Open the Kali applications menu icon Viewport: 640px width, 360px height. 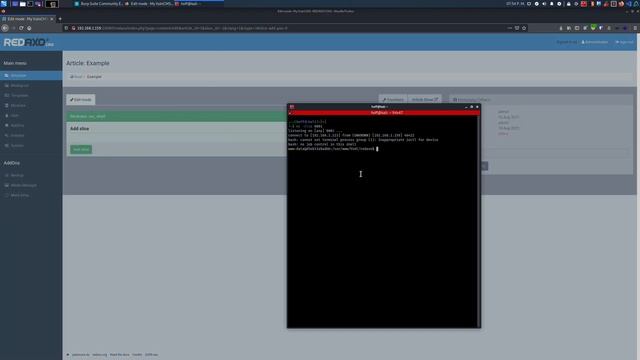click(x=4, y=4)
